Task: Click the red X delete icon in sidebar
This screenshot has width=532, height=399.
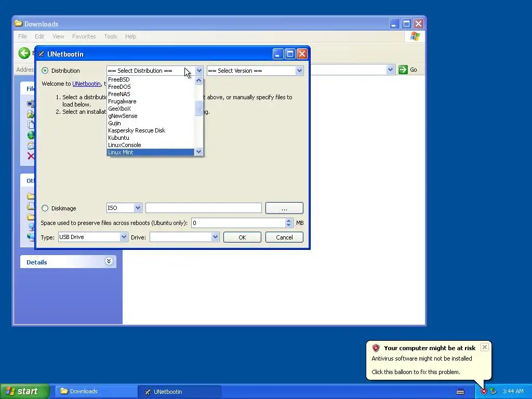Action: tap(31, 156)
